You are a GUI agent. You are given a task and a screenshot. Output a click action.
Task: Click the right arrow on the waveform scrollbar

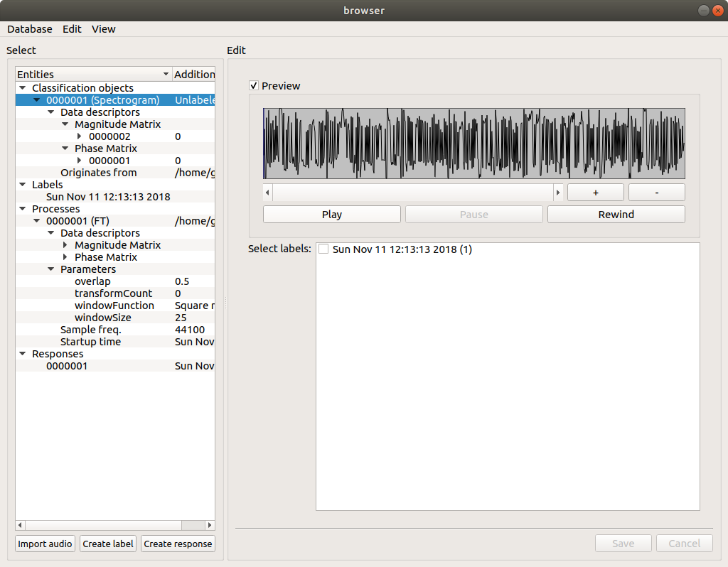559,192
